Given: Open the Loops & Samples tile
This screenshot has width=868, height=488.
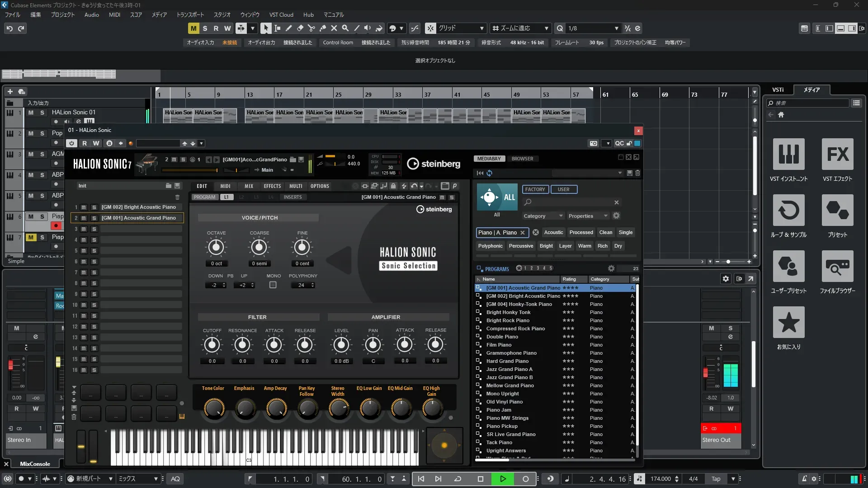Looking at the screenshot, I should [x=788, y=211].
